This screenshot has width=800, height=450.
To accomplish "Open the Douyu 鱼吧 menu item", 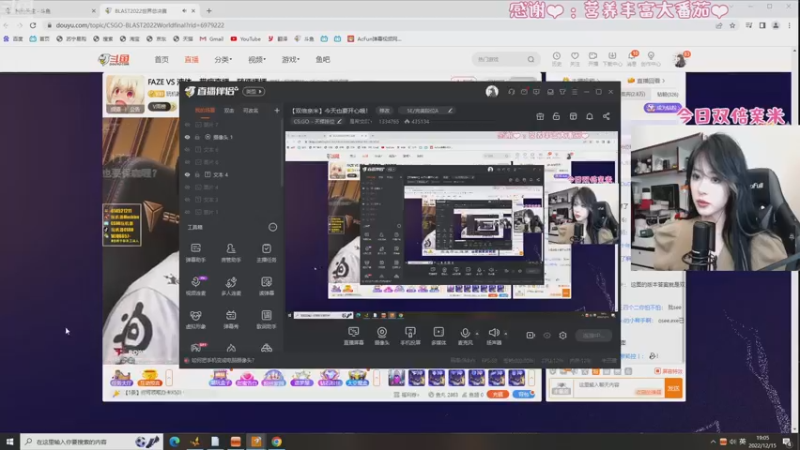I will click(322, 60).
